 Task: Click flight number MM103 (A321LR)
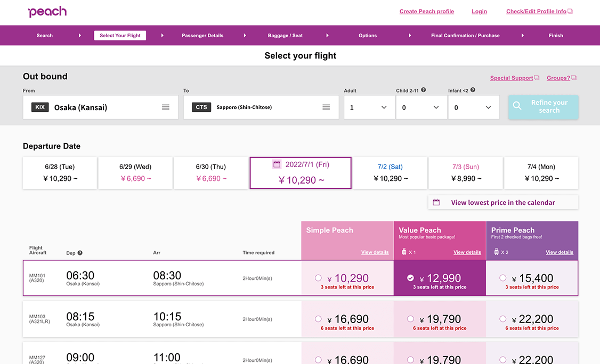tap(39, 319)
